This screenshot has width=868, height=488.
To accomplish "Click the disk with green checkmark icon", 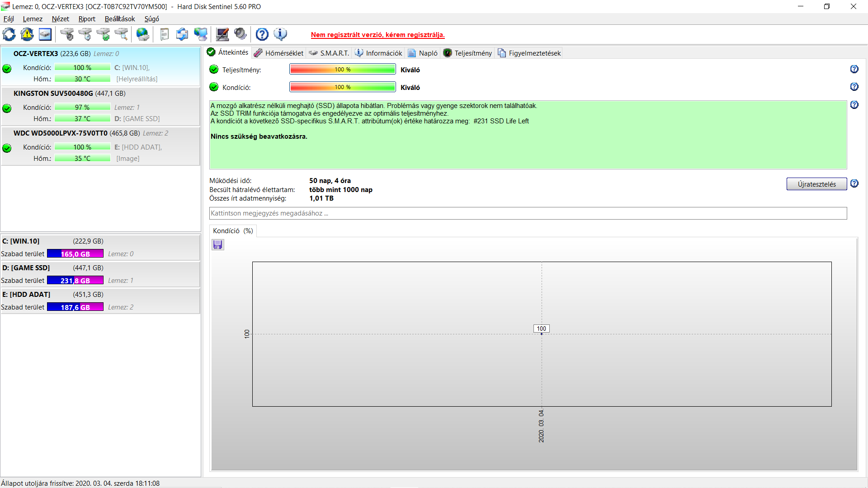I will [x=104, y=34].
